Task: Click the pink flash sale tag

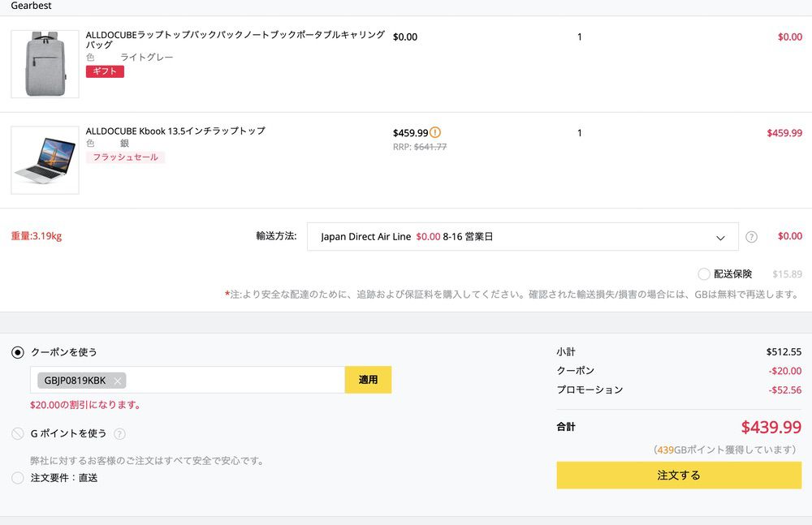Action: tap(125, 157)
